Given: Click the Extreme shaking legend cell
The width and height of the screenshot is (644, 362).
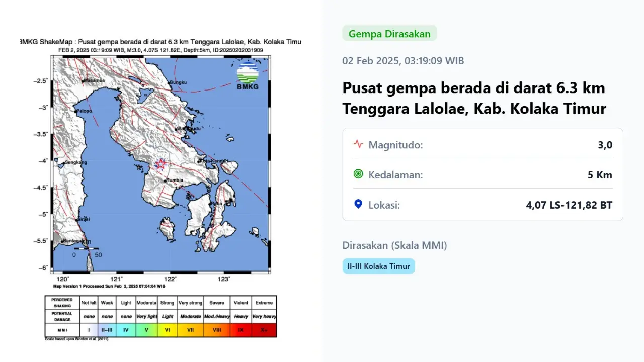Looking at the screenshot, I should 264,303.
